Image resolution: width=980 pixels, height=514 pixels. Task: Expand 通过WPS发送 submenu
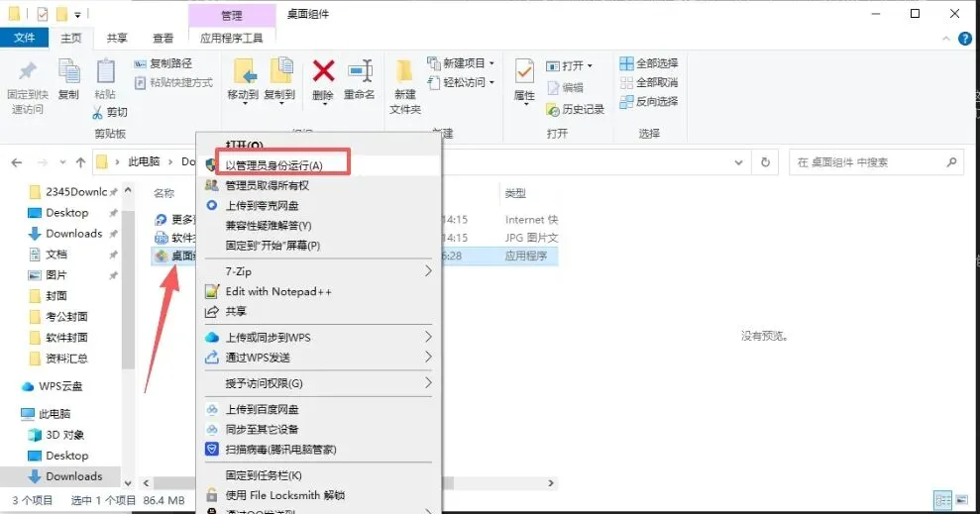click(319, 358)
